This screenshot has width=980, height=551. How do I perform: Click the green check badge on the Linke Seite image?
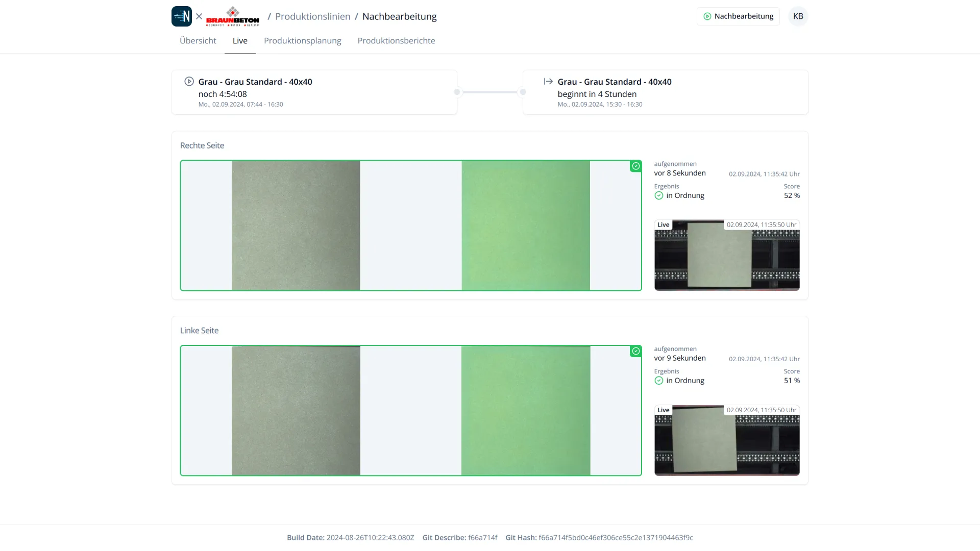(x=635, y=351)
